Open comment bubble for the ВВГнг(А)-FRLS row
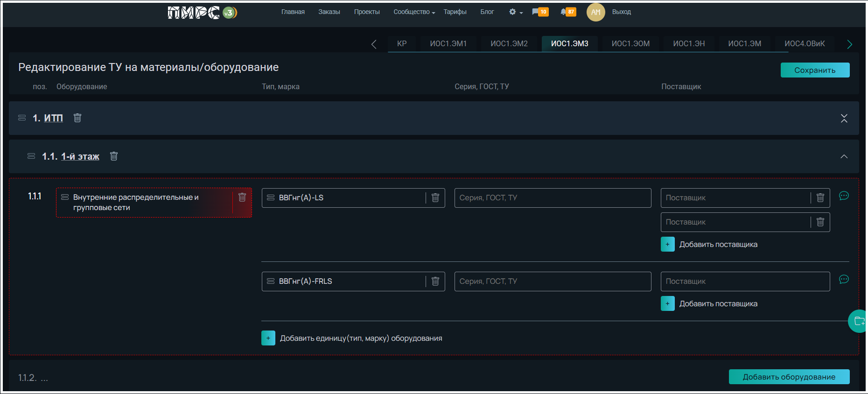The height and width of the screenshot is (394, 868). click(844, 280)
